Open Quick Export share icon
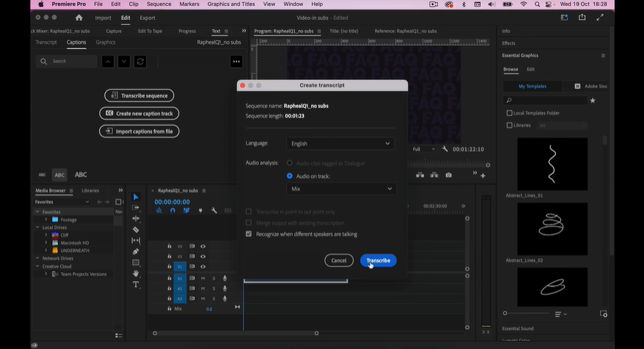 [x=582, y=17]
